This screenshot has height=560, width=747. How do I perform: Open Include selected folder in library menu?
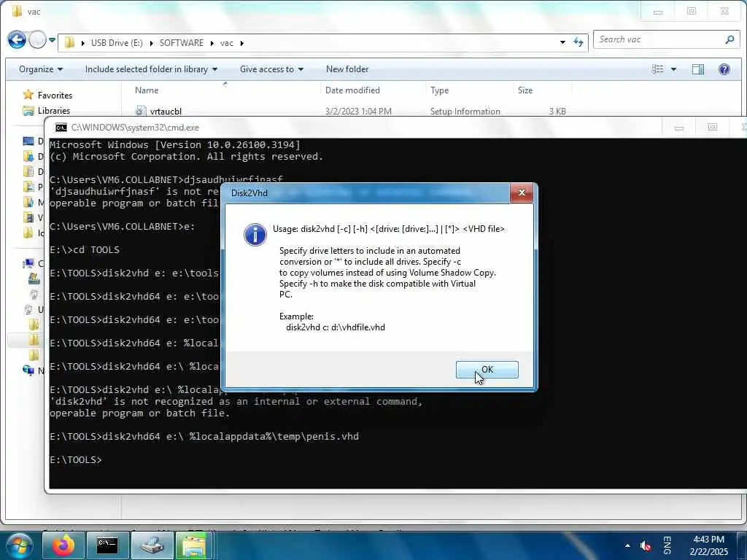[x=151, y=69]
